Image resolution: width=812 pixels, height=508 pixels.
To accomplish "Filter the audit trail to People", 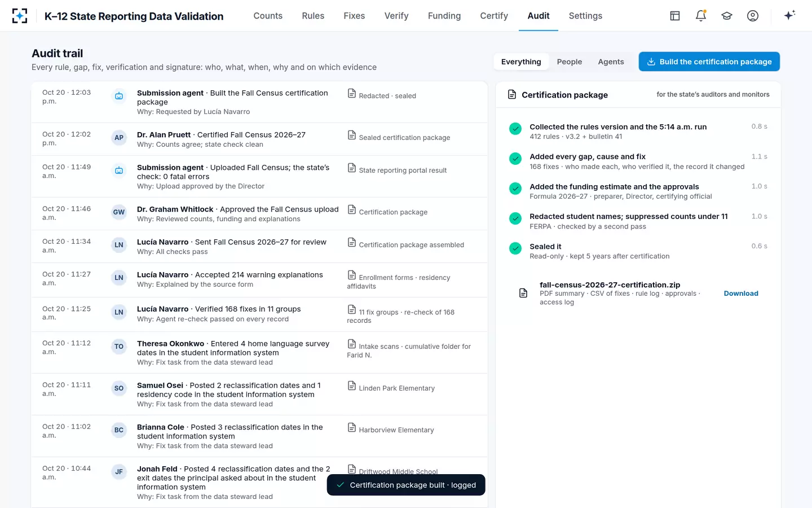I will (x=570, y=62).
